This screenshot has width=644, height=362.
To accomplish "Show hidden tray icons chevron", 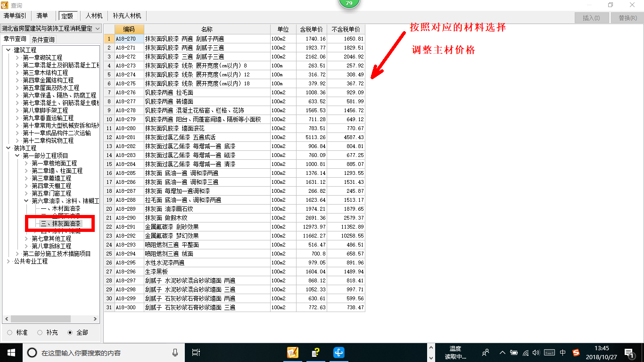I will [x=502, y=353].
